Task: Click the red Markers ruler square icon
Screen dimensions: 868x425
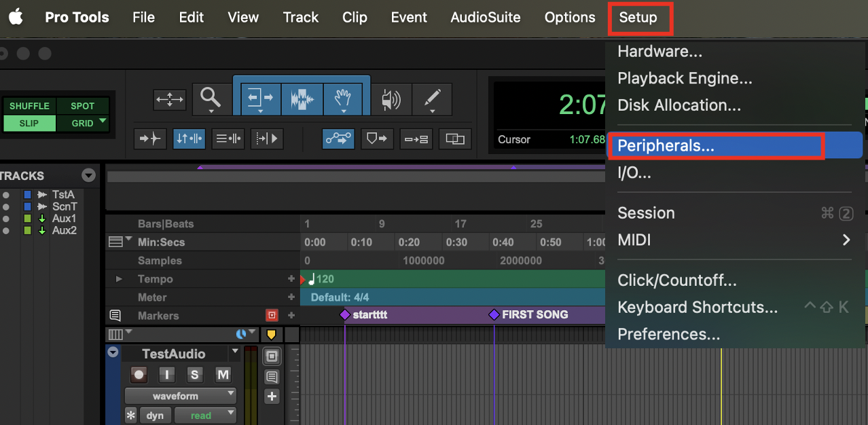Action: [272, 316]
